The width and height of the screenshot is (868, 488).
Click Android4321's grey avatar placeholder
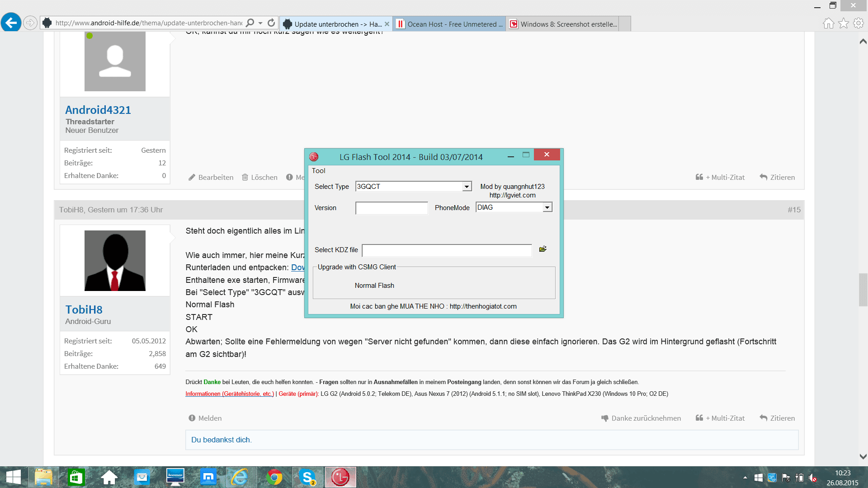pos(115,61)
